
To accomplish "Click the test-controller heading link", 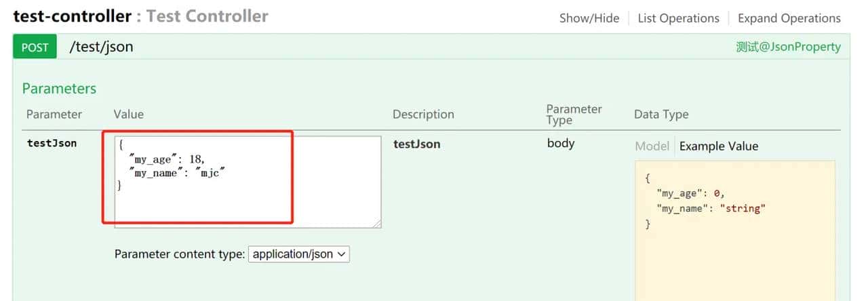I will (x=72, y=16).
